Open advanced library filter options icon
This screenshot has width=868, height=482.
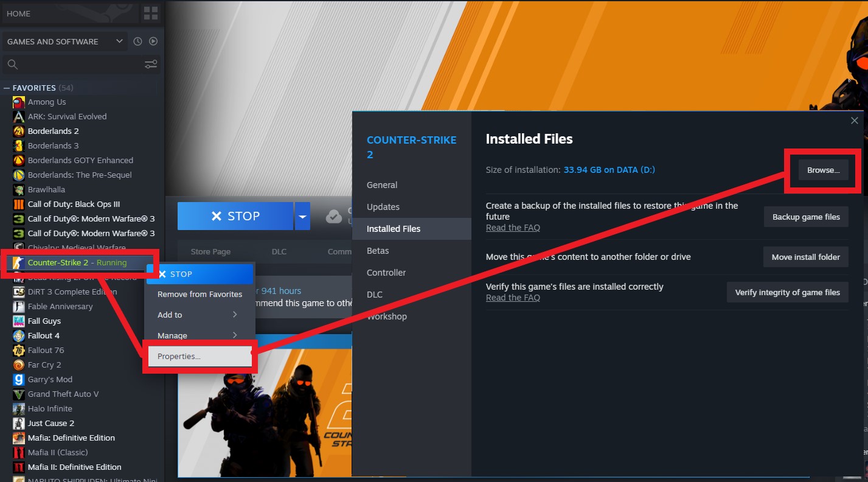point(151,64)
